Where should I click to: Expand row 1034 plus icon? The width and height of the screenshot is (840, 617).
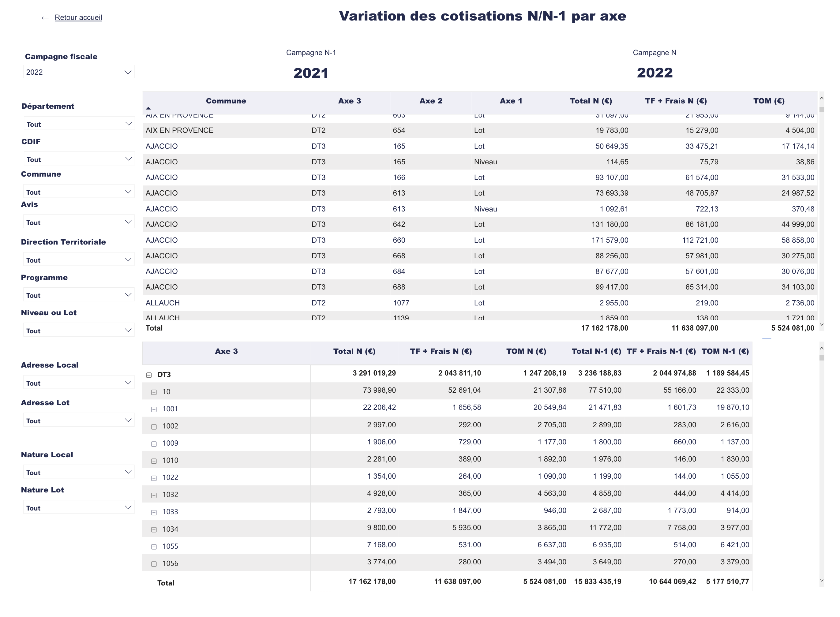[154, 529]
